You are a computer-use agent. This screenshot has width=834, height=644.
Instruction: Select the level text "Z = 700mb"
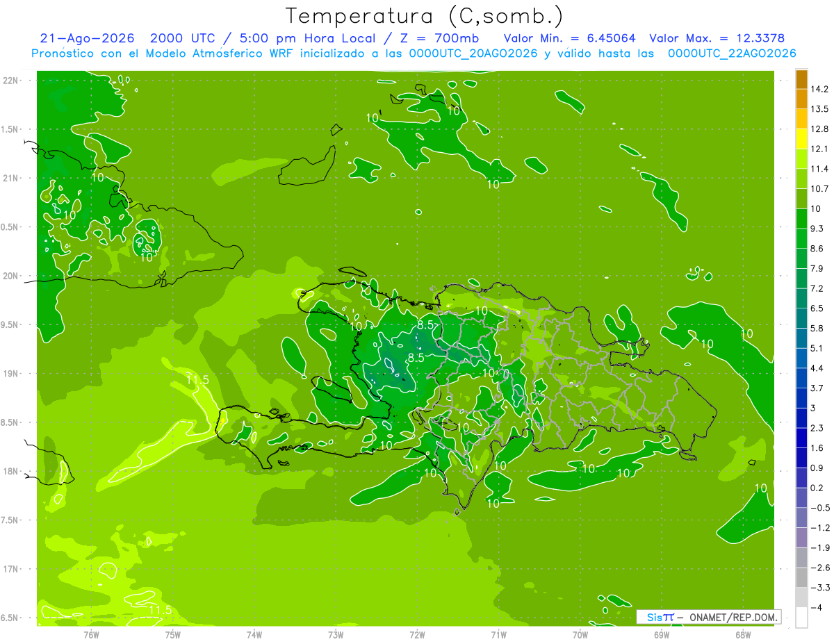(441, 38)
